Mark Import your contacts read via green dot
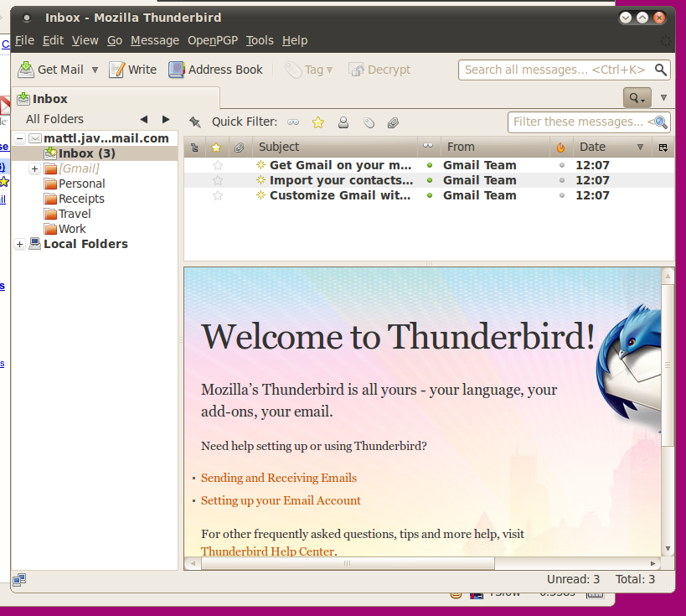This screenshot has height=616, width=686. pos(430,180)
